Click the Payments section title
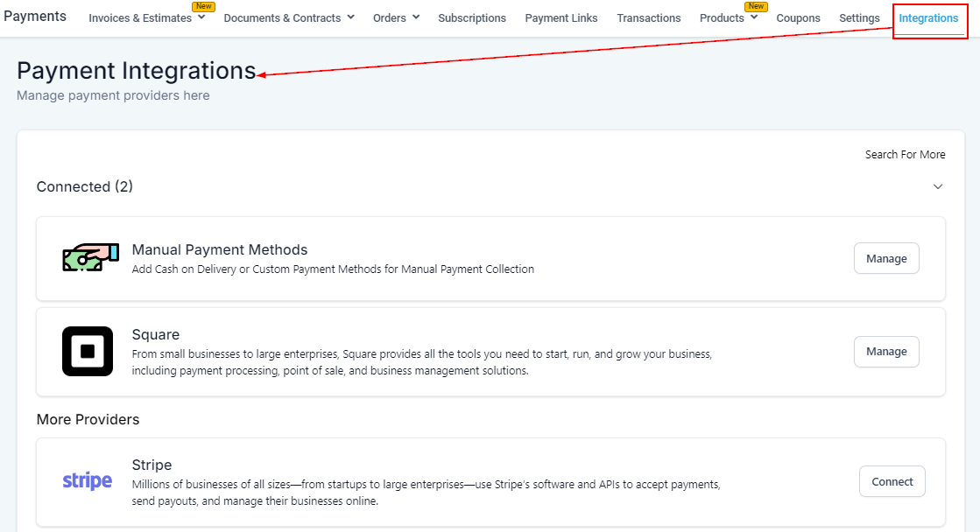This screenshot has height=532, width=980. (x=35, y=17)
